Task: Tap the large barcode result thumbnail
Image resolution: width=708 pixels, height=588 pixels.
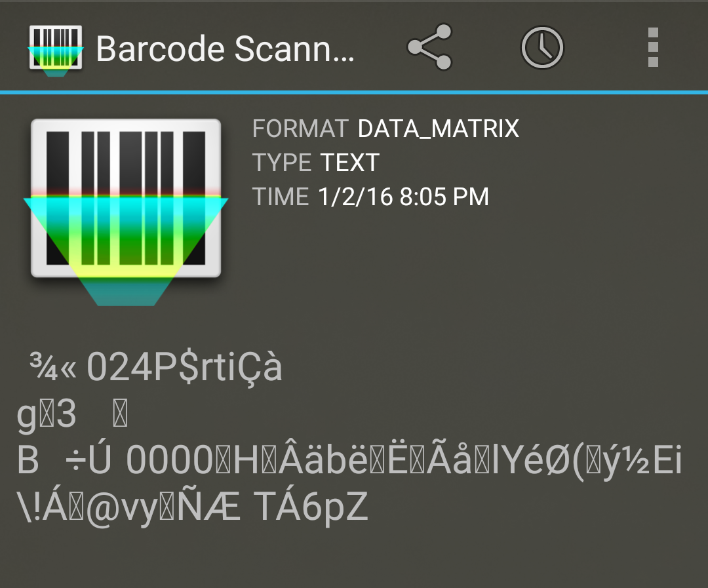Action: [x=125, y=211]
